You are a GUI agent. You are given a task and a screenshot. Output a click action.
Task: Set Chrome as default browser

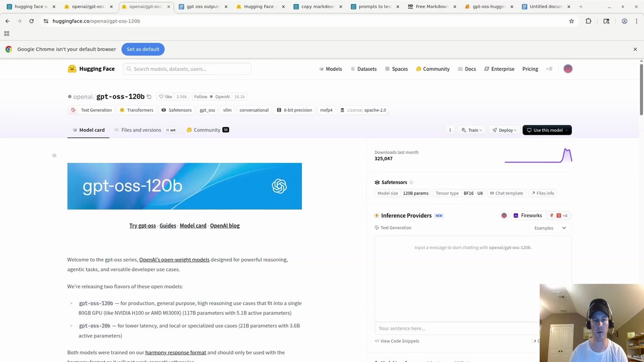click(143, 49)
